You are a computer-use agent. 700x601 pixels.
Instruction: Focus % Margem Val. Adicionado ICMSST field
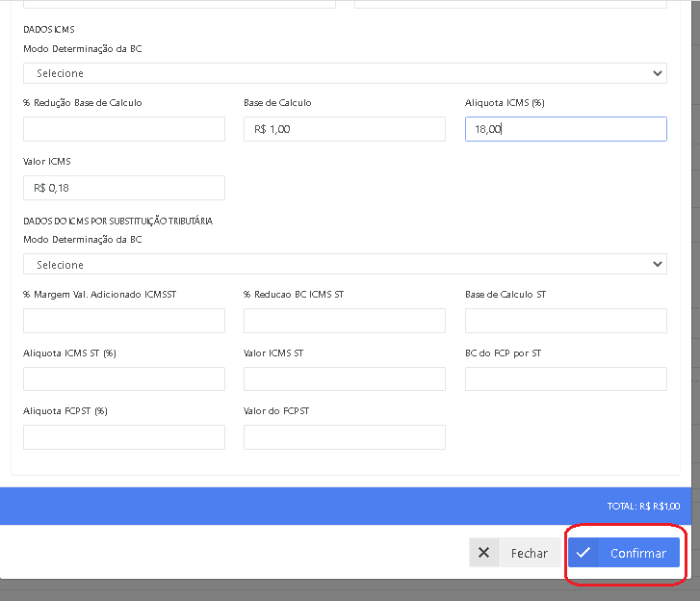click(x=123, y=321)
